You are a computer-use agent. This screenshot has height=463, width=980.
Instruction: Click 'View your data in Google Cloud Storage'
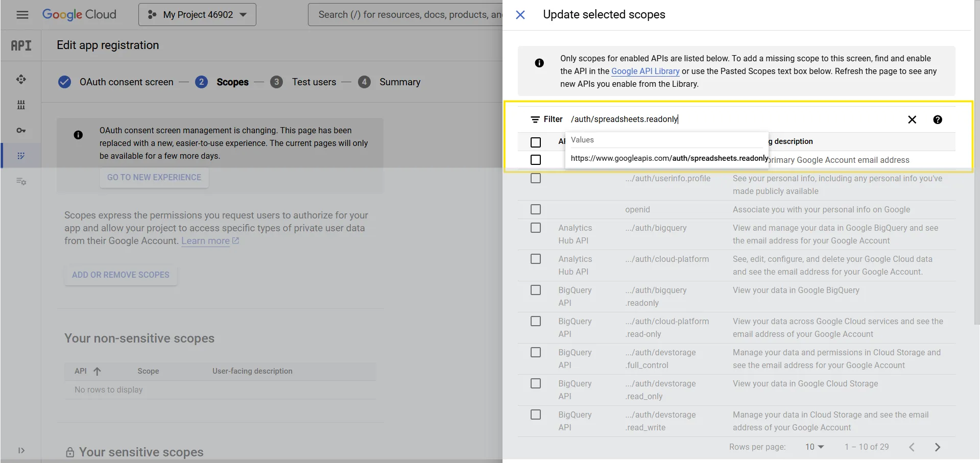tap(805, 384)
